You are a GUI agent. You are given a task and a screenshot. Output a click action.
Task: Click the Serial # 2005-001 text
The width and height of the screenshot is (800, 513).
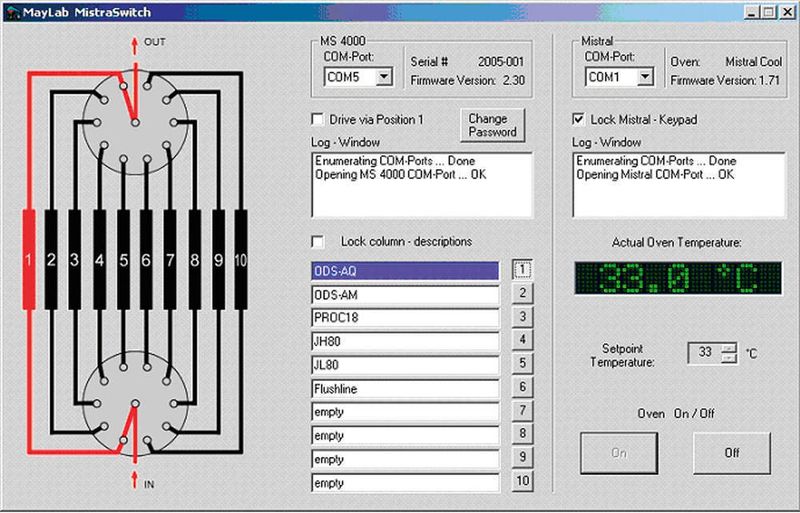(x=467, y=62)
